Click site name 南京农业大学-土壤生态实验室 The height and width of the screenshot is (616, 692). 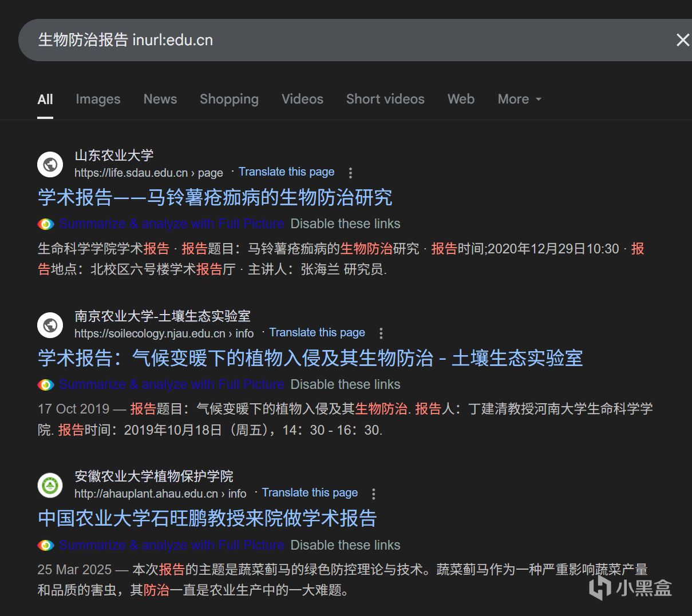pos(163,316)
